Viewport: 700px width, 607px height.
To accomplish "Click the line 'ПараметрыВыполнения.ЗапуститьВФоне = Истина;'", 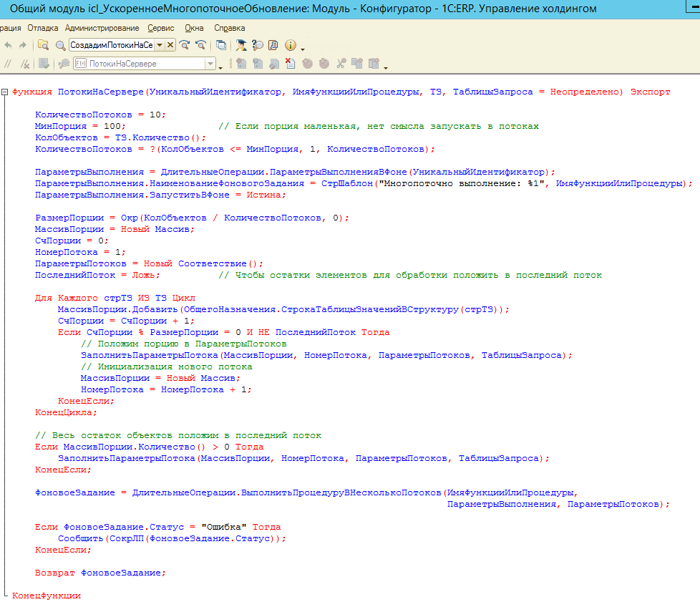I will tap(160, 195).
